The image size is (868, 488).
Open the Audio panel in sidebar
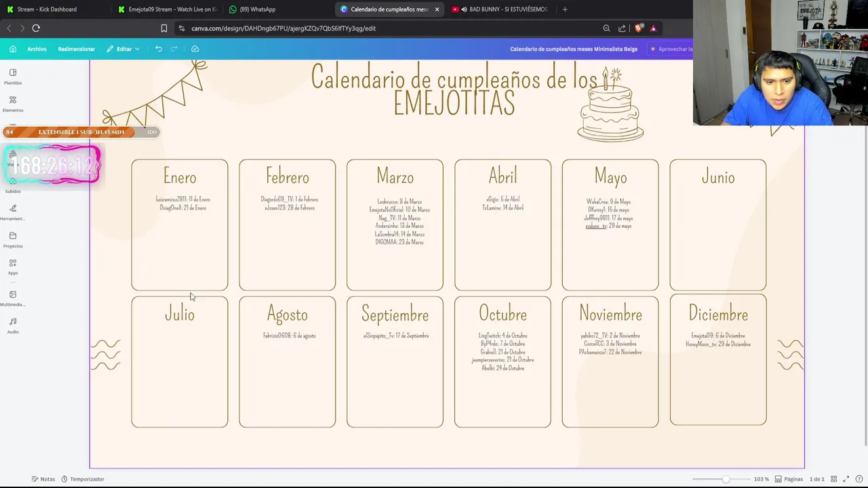(13, 325)
